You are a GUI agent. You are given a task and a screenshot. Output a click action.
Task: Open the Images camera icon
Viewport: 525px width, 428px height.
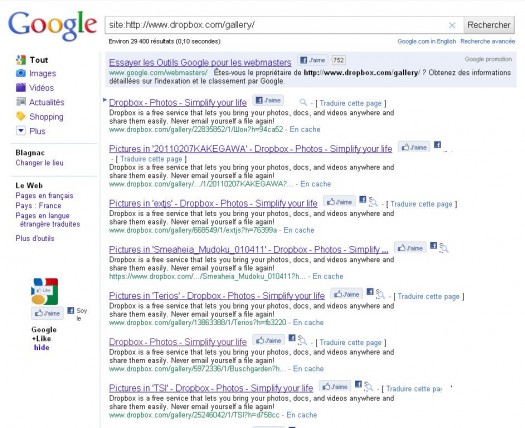coord(21,73)
